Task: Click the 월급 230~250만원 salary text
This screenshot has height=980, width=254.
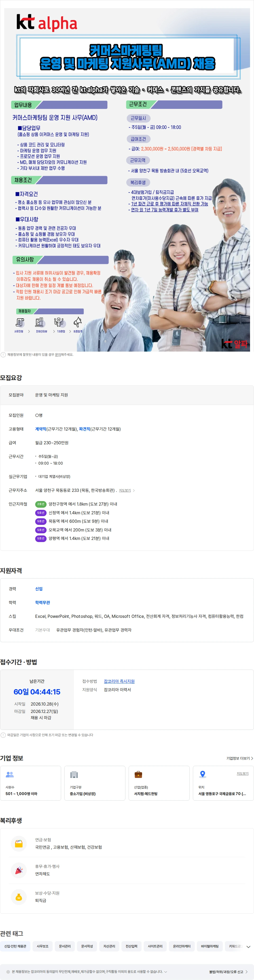Action: [x=52, y=443]
